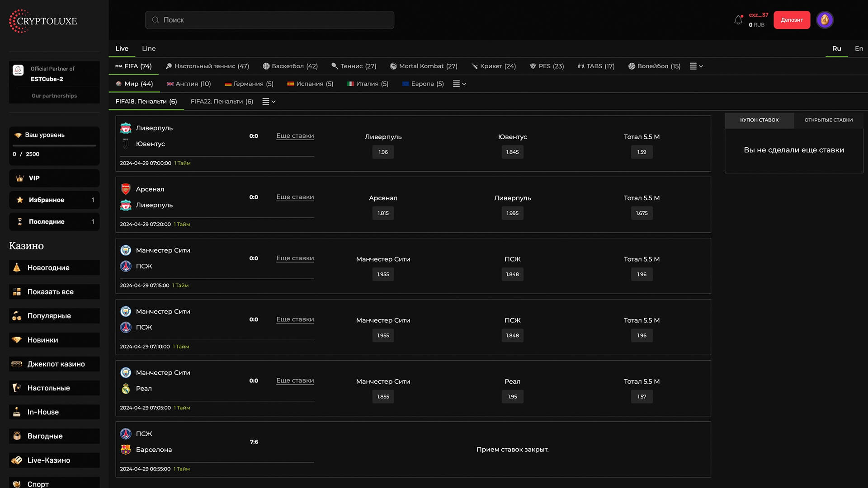
Task: Select the Баскетбол (42) tab
Action: tap(290, 66)
